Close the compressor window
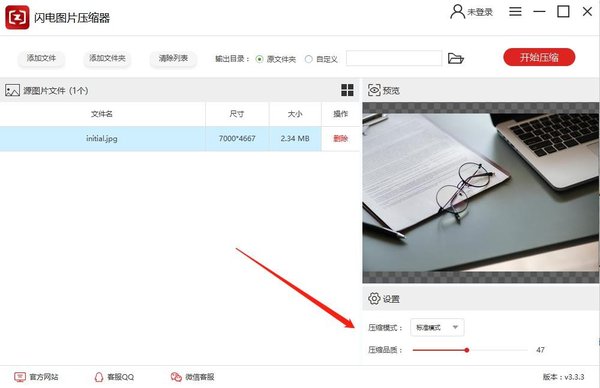 point(587,11)
